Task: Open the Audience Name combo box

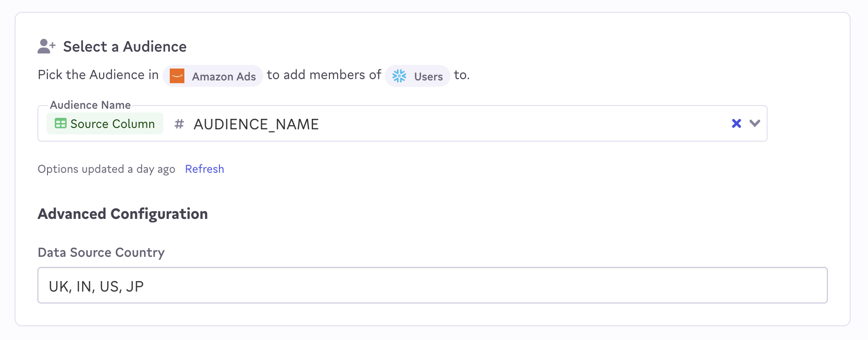Action: pos(502,123)
